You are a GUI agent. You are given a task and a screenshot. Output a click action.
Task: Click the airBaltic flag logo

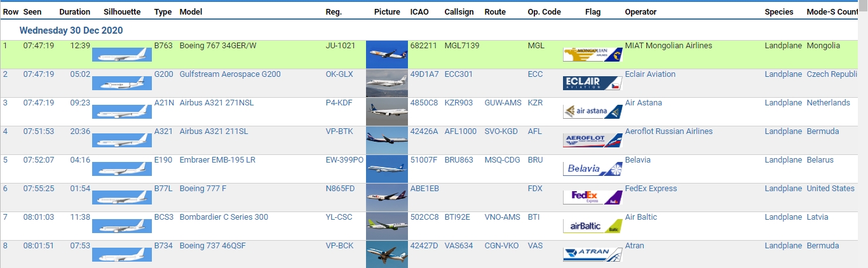tap(593, 226)
